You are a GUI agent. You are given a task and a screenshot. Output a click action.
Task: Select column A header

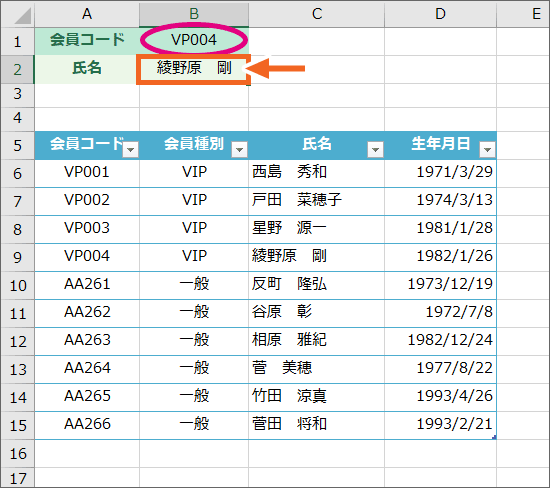pos(87,14)
